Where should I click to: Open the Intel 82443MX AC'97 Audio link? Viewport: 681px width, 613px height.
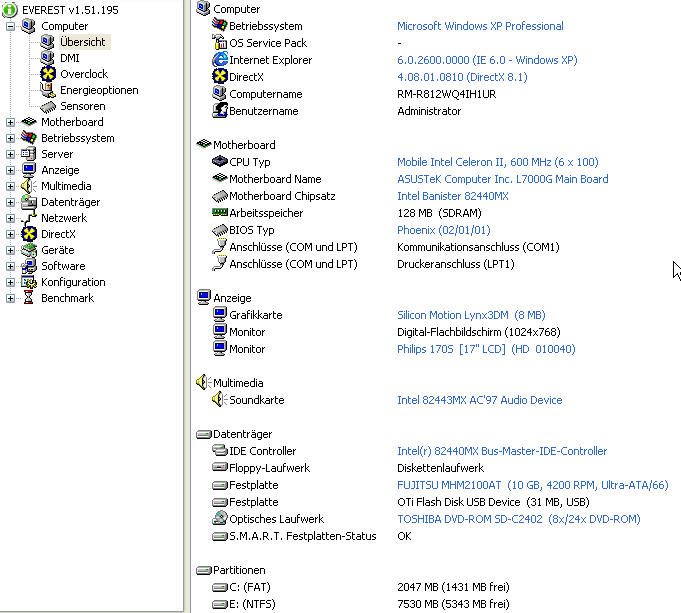tap(479, 400)
